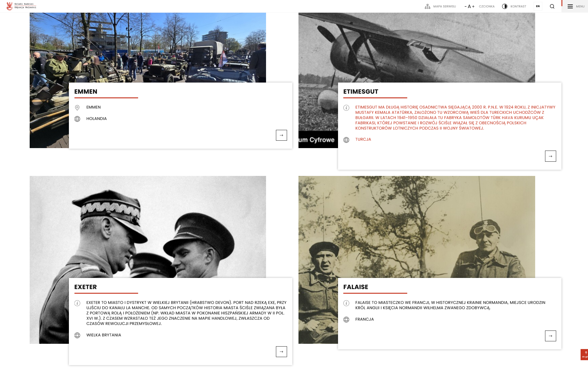The width and height of the screenshot is (588, 371).
Task: Click the arrow button on Etimesgut card
Action: click(x=550, y=156)
